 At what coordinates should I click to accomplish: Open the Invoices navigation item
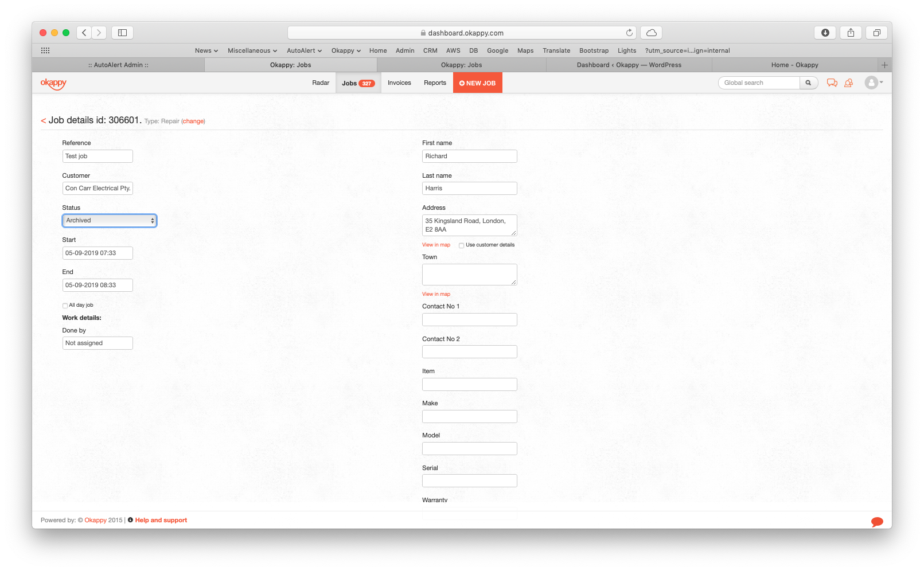pyautogui.click(x=399, y=83)
